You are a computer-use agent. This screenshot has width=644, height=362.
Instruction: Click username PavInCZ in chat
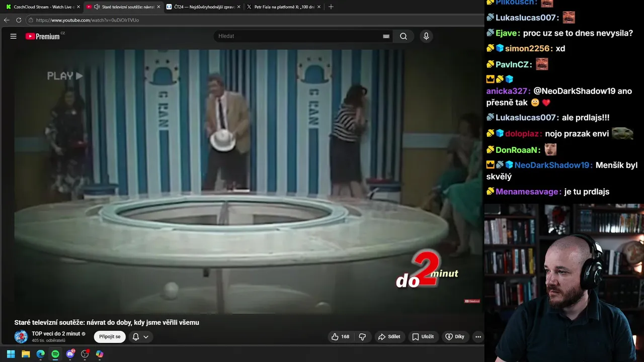513,64
